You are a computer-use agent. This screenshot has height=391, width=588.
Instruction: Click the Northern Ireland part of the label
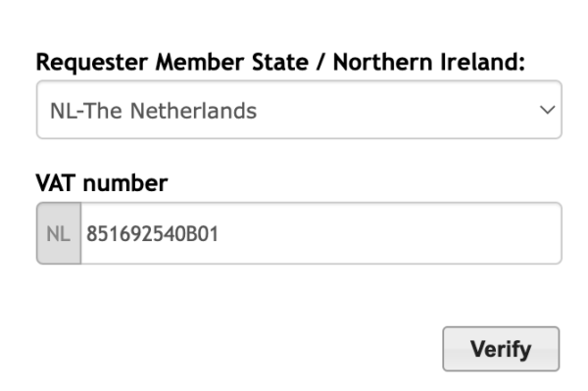(x=429, y=62)
